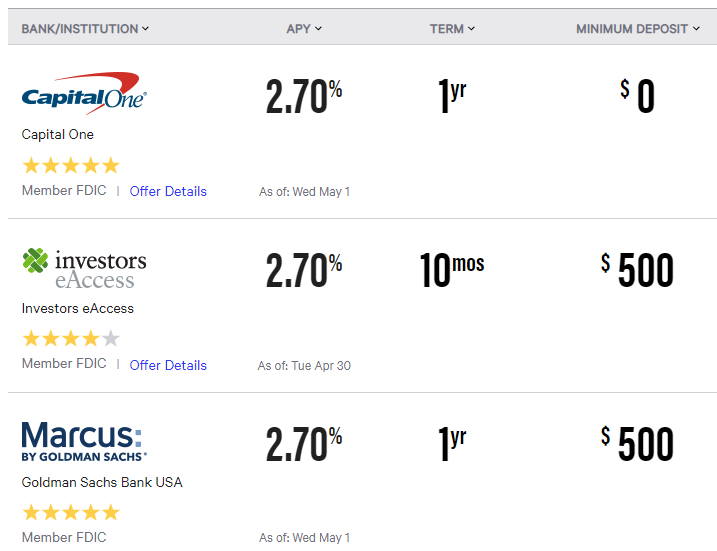The height and width of the screenshot is (551, 717).
Task: Click the gray fifth star for Investors eAccess
Action: coord(110,339)
